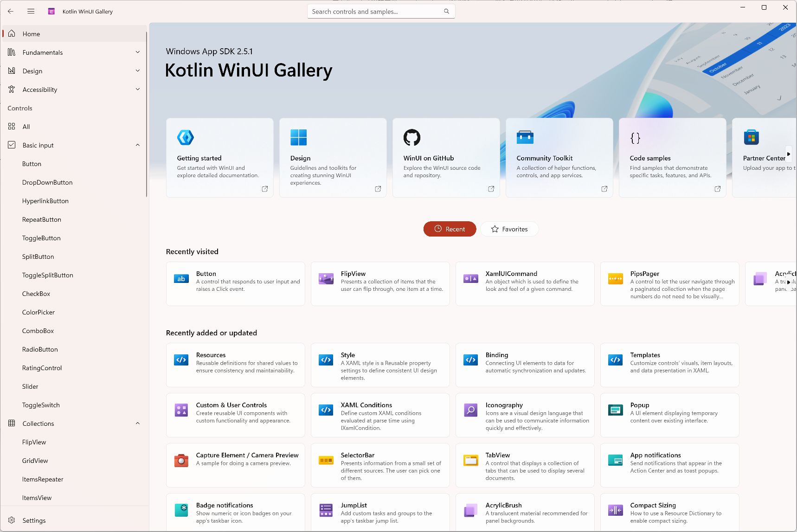Image resolution: width=797 pixels, height=532 pixels.
Task: Open external link on WinUI on GitHub card
Action: pos(491,189)
